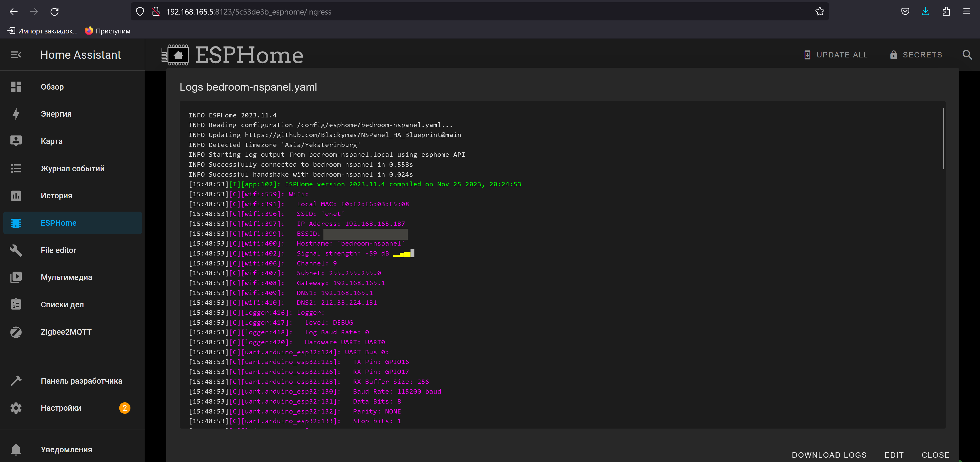Click the История chart icon
The height and width of the screenshot is (462, 980).
(16, 196)
